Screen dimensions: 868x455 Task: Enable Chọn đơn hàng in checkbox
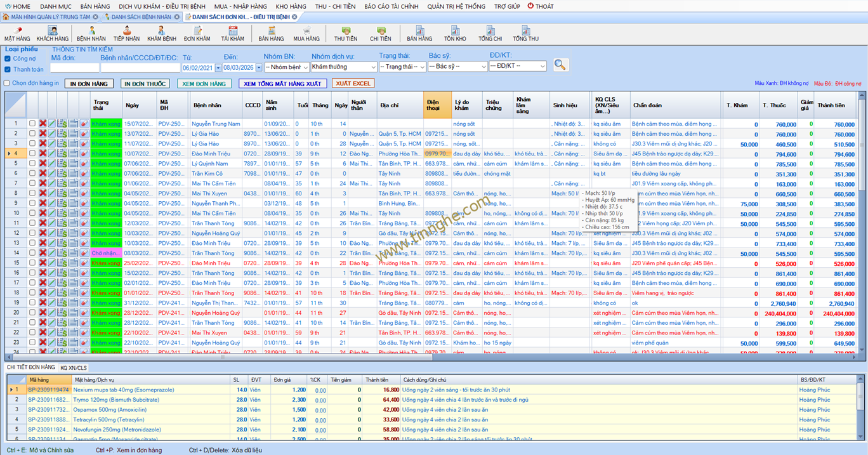pos(8,83)
